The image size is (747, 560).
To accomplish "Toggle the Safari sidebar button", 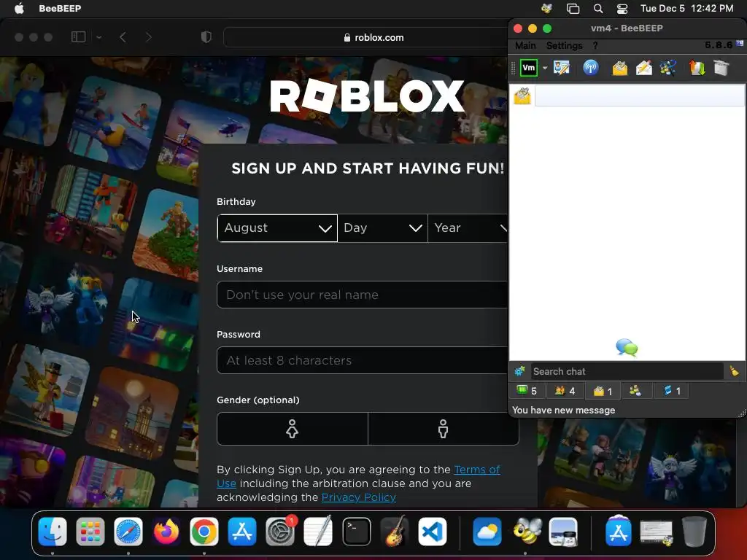I will (x=78, y=37).
